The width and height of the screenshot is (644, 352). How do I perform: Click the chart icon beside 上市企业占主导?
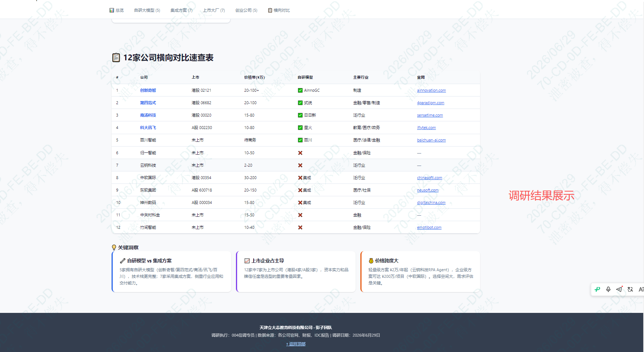click(247, 261)
